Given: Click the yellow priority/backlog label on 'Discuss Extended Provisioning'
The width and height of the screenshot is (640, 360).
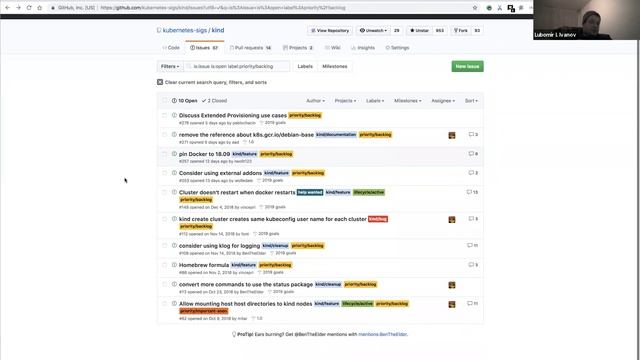Looking at the screenshot, I should pos(305,116).
